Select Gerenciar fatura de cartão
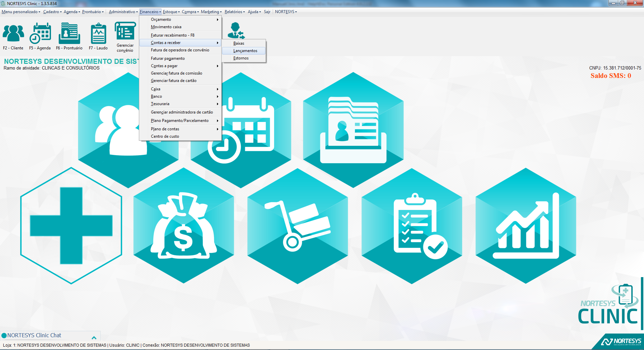Viewport: 644px width, 350px height. point(180,81)
